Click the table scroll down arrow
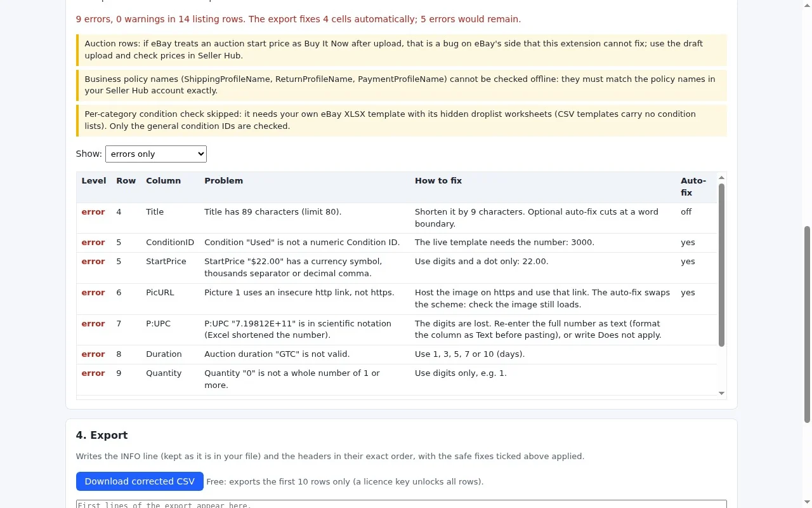This screenshot has height=508, width=812. 721,394
